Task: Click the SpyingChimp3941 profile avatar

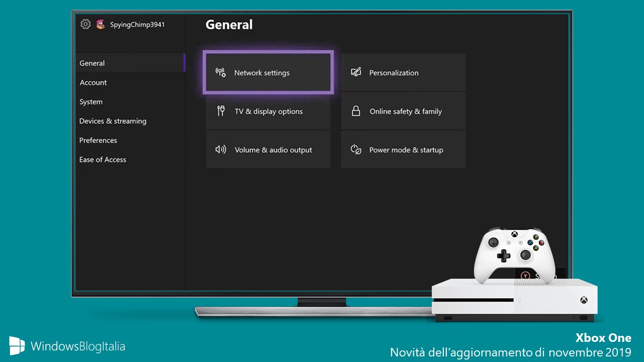Action: click(x=101, y=24)
